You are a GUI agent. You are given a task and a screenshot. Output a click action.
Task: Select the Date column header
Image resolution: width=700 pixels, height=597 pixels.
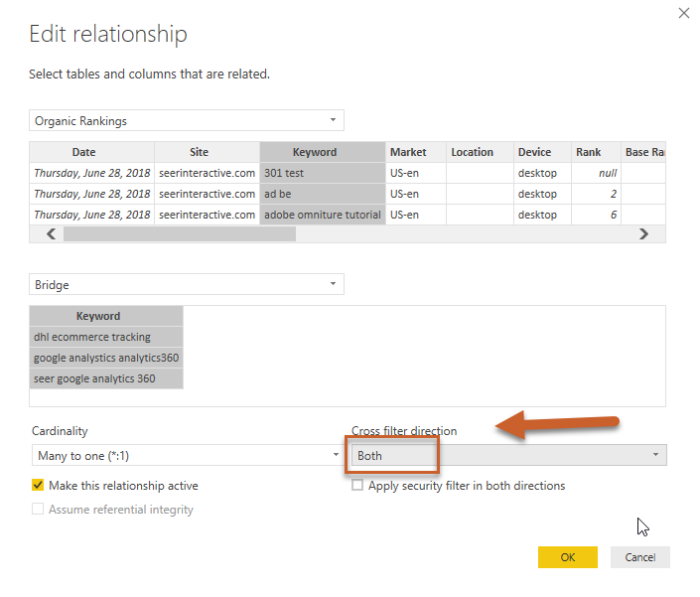(x=84, y=152)
